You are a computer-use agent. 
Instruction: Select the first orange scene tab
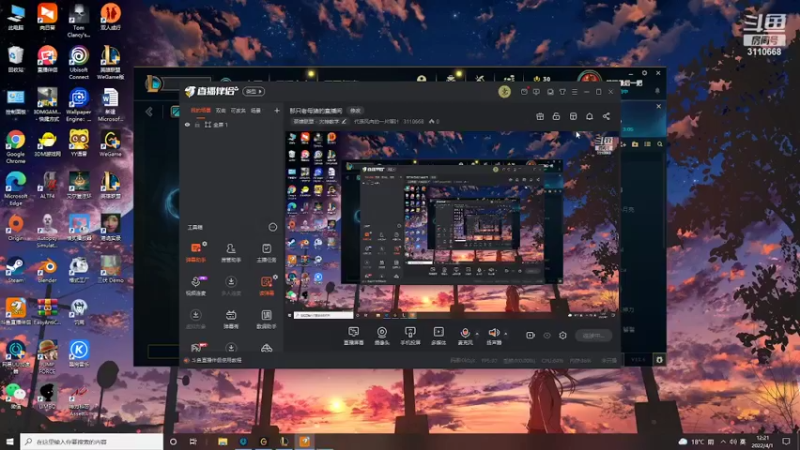tap(200, 110)
